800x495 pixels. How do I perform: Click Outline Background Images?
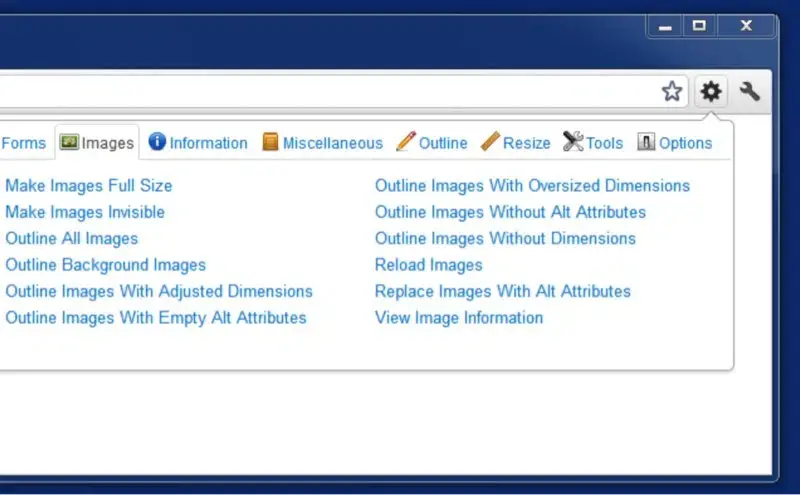coord(106,265)
